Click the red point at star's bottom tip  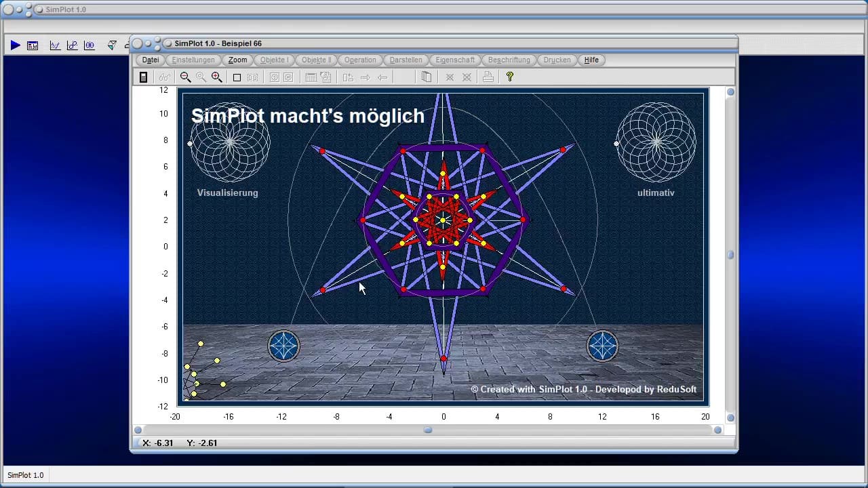coord(443,359)
